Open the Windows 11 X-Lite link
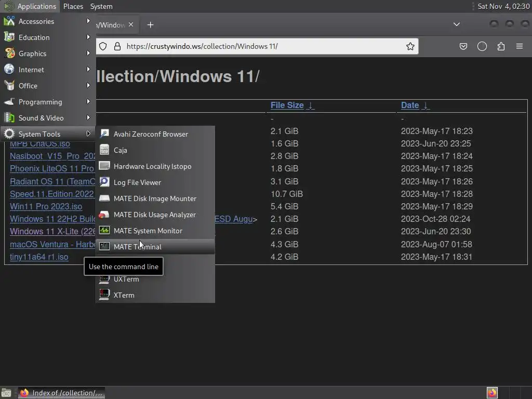 point(52,231)
